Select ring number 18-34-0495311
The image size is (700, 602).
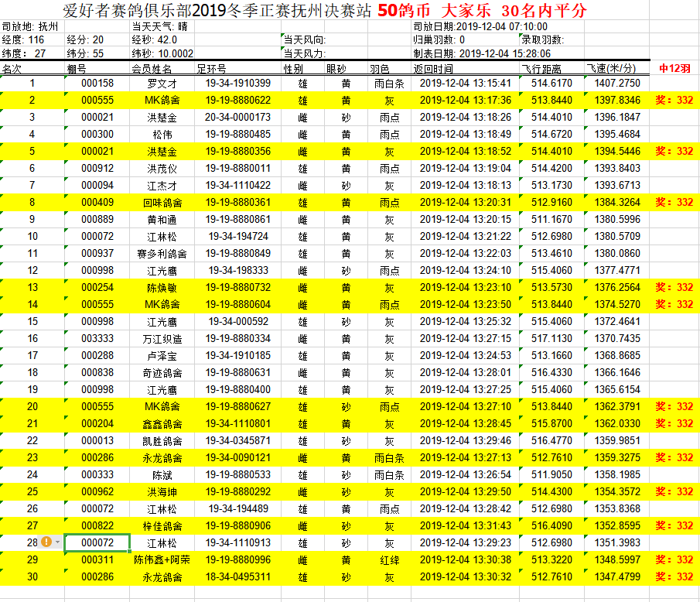coord(238,576)
